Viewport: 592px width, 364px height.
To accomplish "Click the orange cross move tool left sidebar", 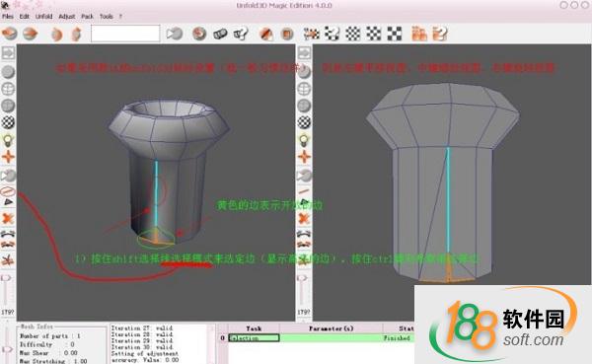I will pos(8,157).
